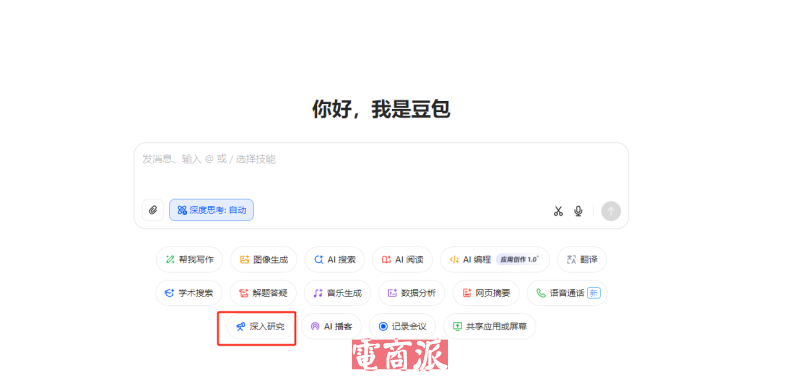Choose the 翻译 skill
The width and height of the screenshot is (800, 392).
582,259
